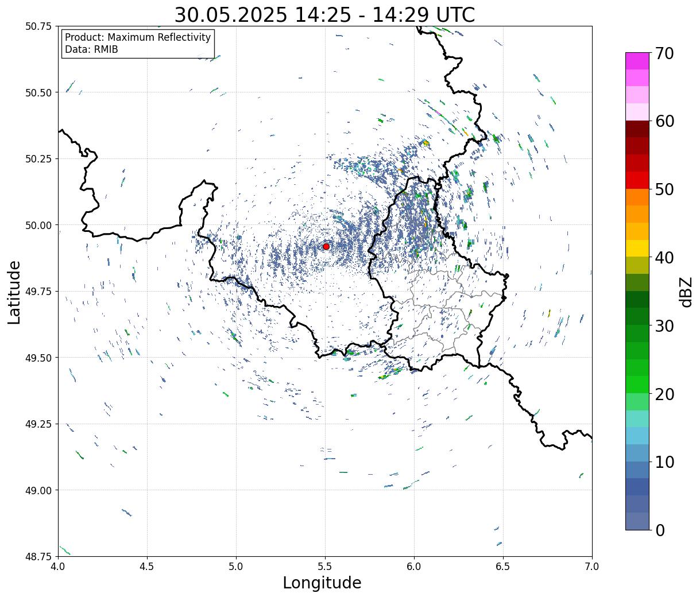Click the latitude tick label 49.75
The image size is (700, 597).
click(38, 292)
